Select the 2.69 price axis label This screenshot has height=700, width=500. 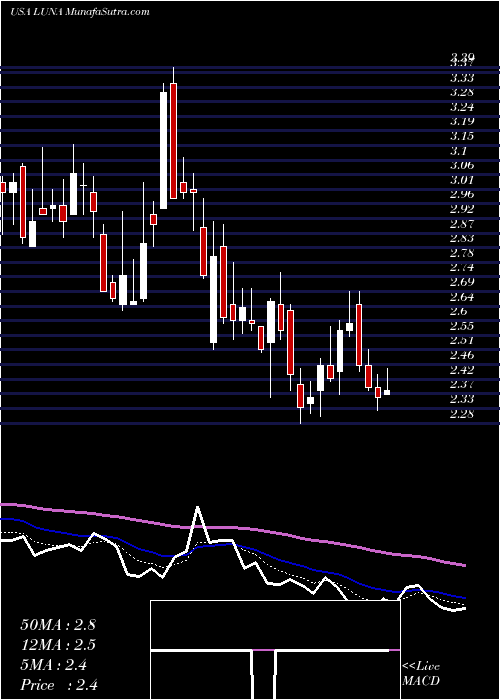click(462, 282)
